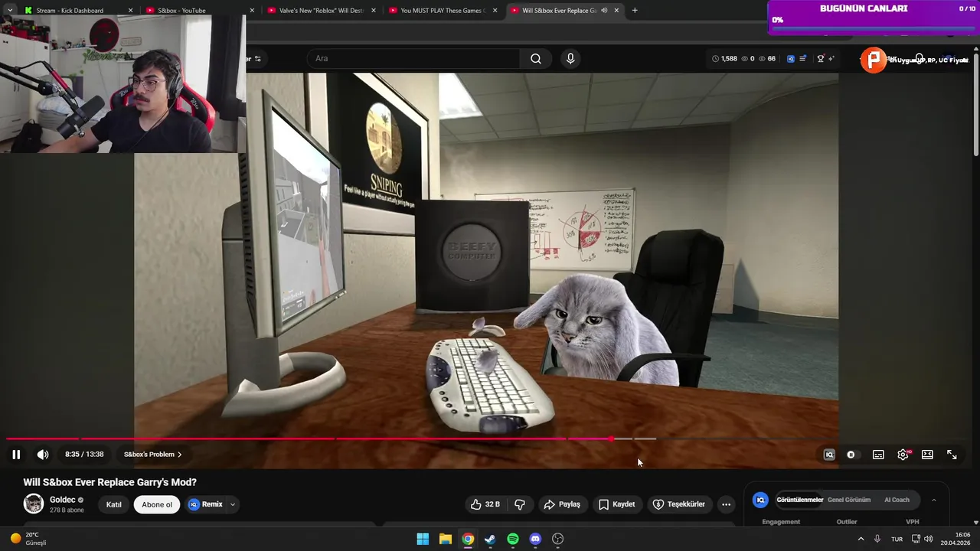Click the clock 1,588 stat

tap(724, 59)
